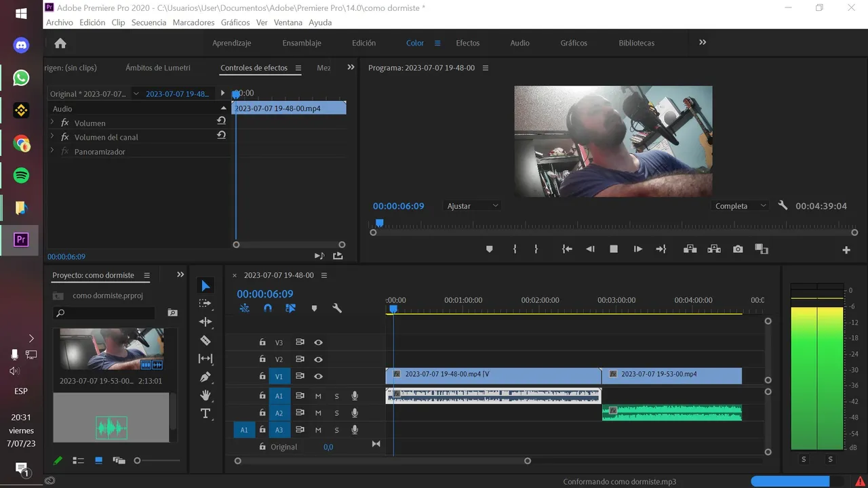
Task: Click the left S solo button in audio meters
Action: coord(804,460)
